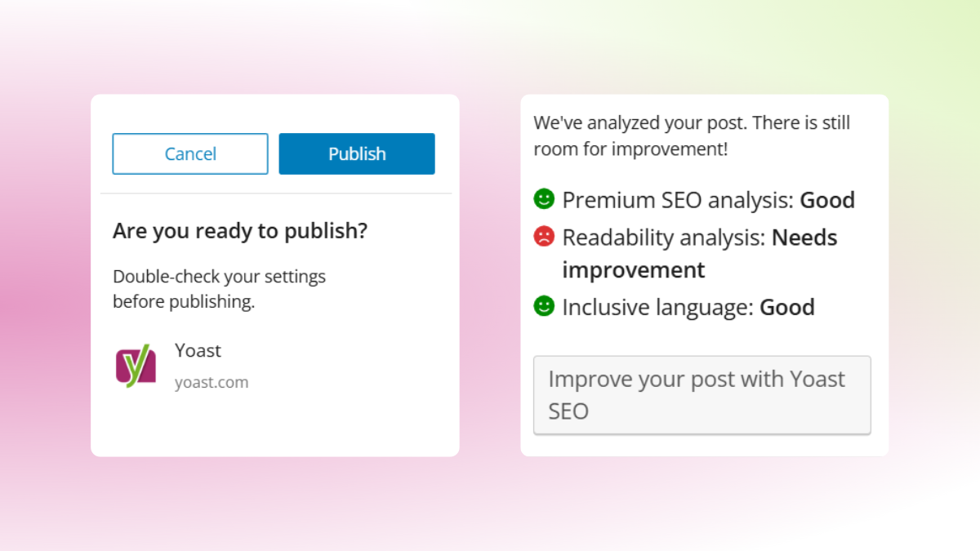
Task: Click the 'Good' score for Inclusive language
Action: coord(786,307)
